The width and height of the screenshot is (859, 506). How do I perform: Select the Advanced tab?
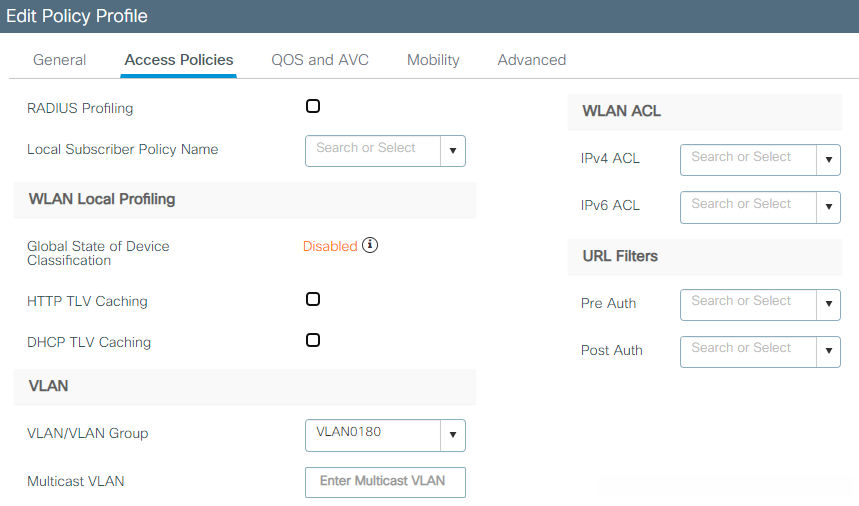(532, 60)
